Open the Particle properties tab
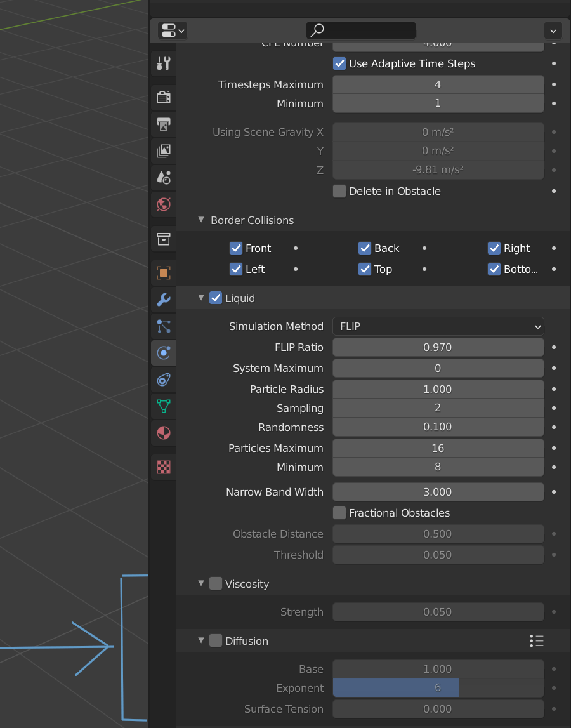This screenshot has width=571, height=728. click(x=163, y=326)
